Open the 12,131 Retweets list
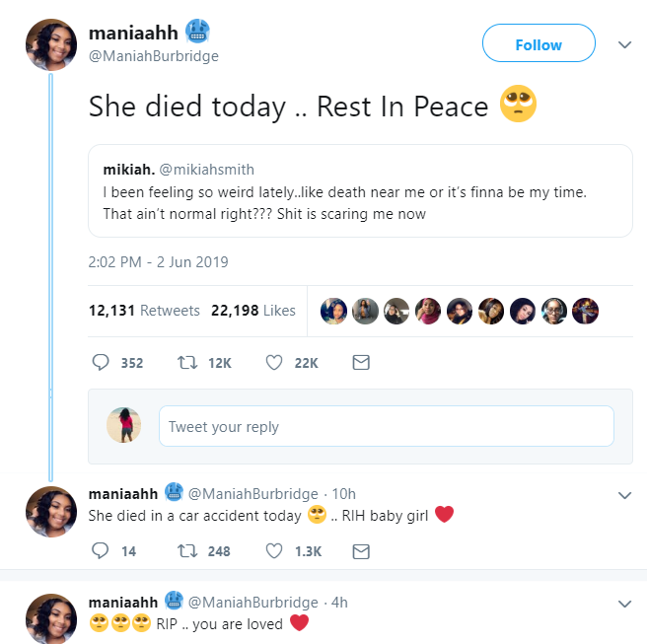647x644 pixels. click(x=144, y=311)
